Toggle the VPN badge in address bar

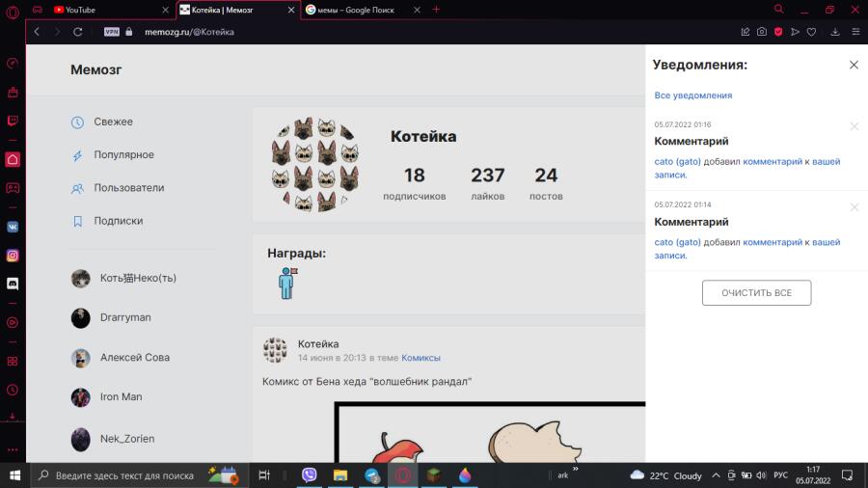(111, 32)
